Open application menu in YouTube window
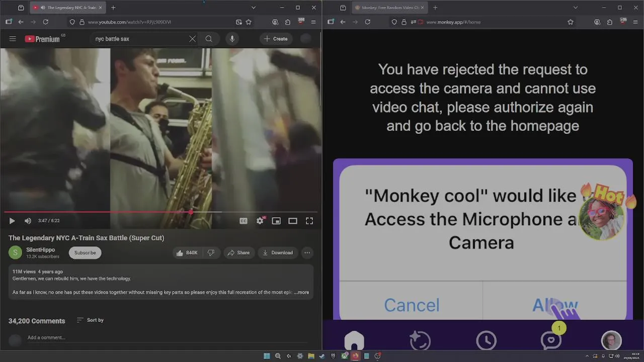Viewport: 644px width, 362px height. coord(313,22)
